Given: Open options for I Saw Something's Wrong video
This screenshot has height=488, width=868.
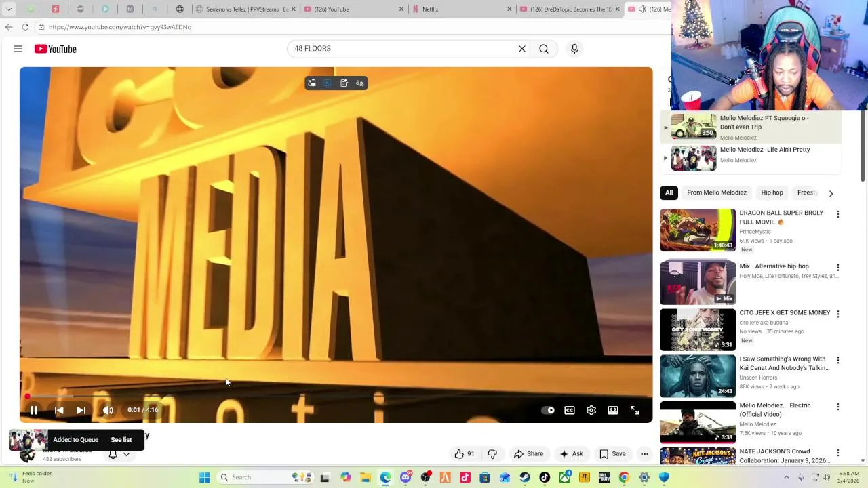Looking at the screenshot, I should tap(837, 360).
